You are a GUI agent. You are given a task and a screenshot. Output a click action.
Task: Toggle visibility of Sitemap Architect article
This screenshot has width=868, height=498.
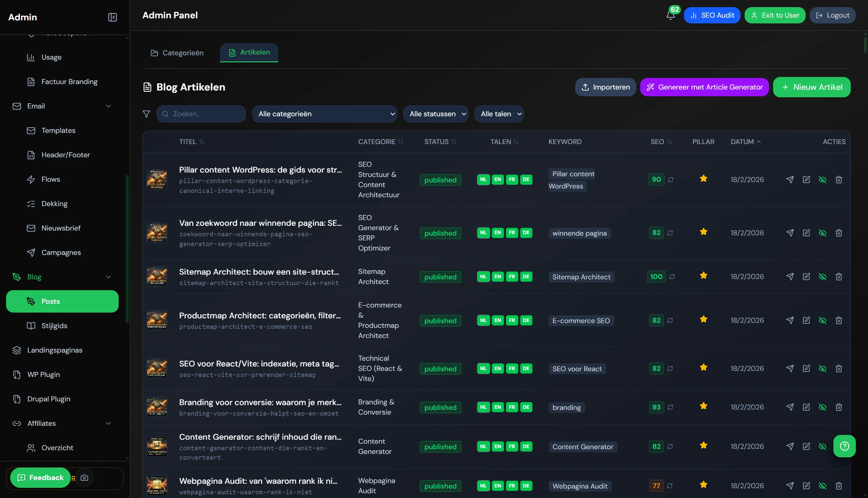click(x=823, y=277)
